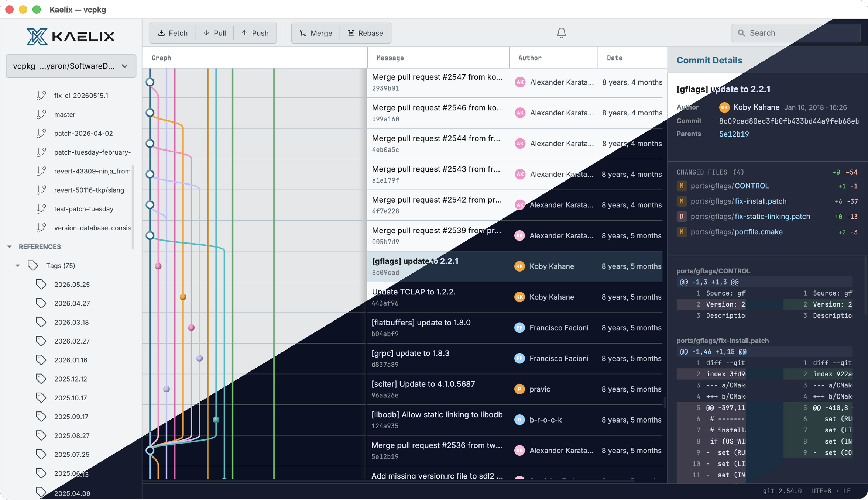Select branch revert-50116-tkp/slang
The image size is (868, 500).
89,190
